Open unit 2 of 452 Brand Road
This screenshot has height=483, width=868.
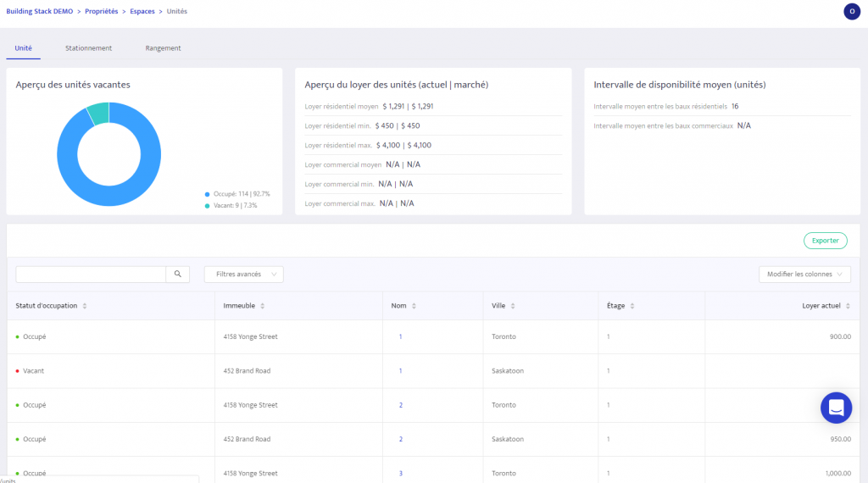pyautogui.click(x=401, y=439)
